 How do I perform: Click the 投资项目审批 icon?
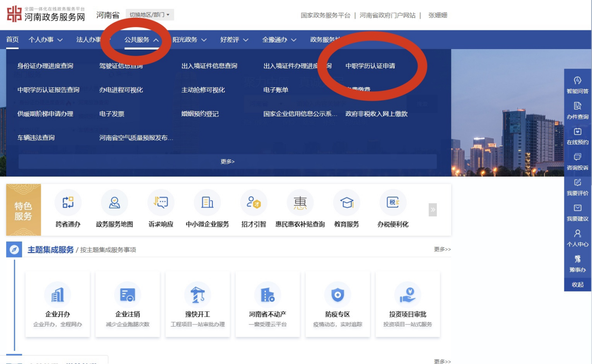pyautogui.click(x=407, y=295)
